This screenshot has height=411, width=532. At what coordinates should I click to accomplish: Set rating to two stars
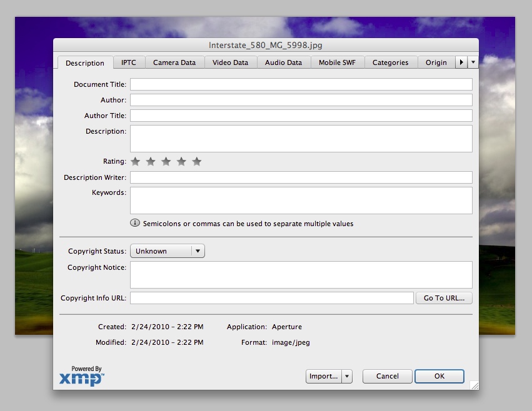coord(151,162)
